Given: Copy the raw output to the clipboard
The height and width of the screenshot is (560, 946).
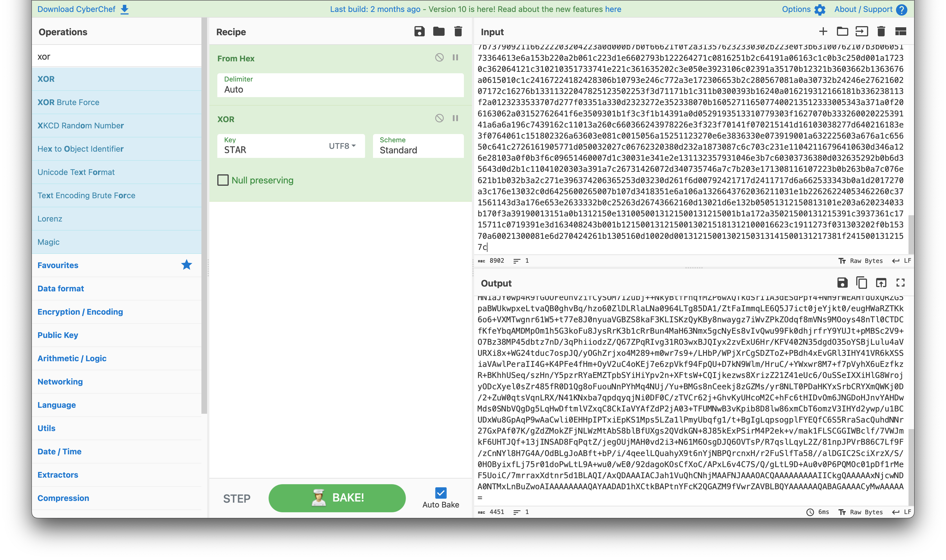Looking at the screenshot, I should point(861,283).
